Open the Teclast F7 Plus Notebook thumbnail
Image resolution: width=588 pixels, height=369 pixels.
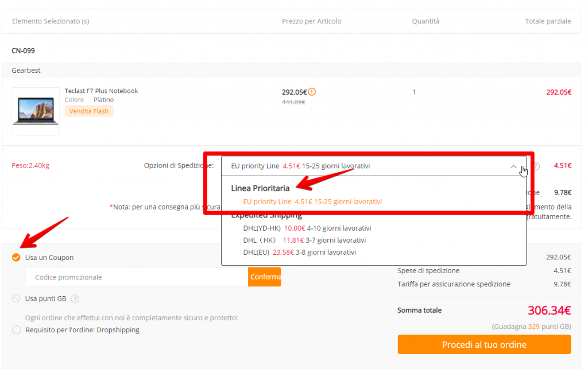(x=36, y=111)
